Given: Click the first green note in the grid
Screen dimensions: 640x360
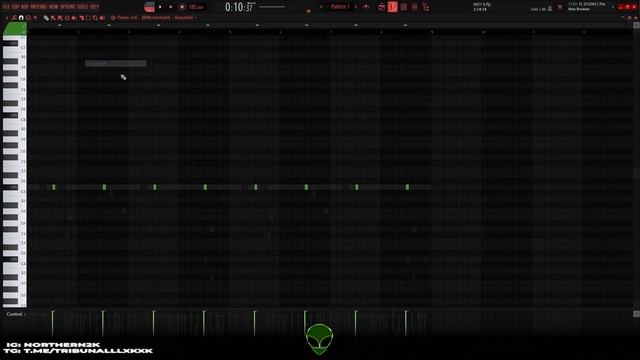Looking at the screenshot, I should [53, 187].
